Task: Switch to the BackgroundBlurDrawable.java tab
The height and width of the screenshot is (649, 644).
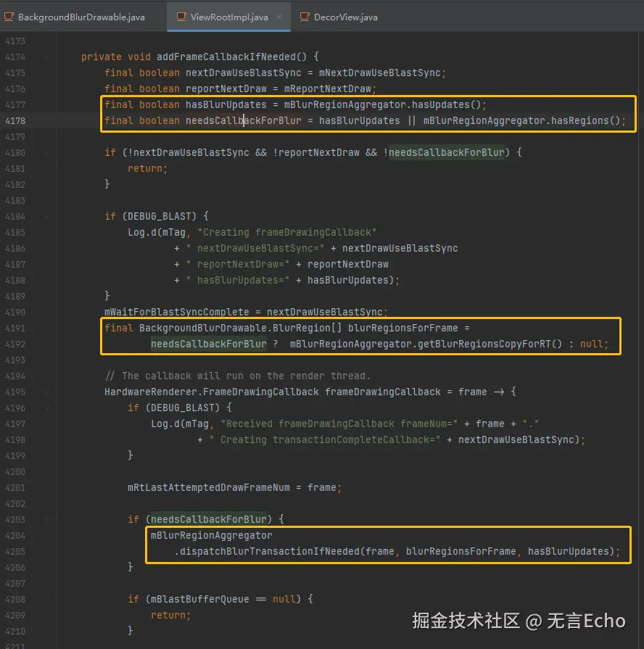Action: point(75,17)
